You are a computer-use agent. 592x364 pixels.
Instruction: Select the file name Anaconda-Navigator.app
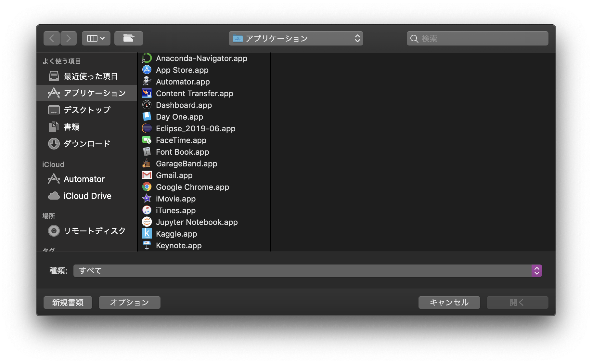tap(201, 58)
